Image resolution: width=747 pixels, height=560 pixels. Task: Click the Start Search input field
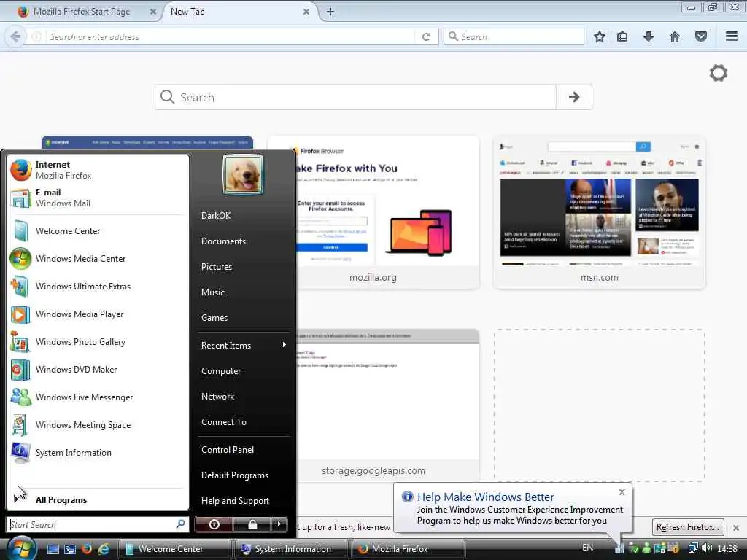tap(98, 524)
